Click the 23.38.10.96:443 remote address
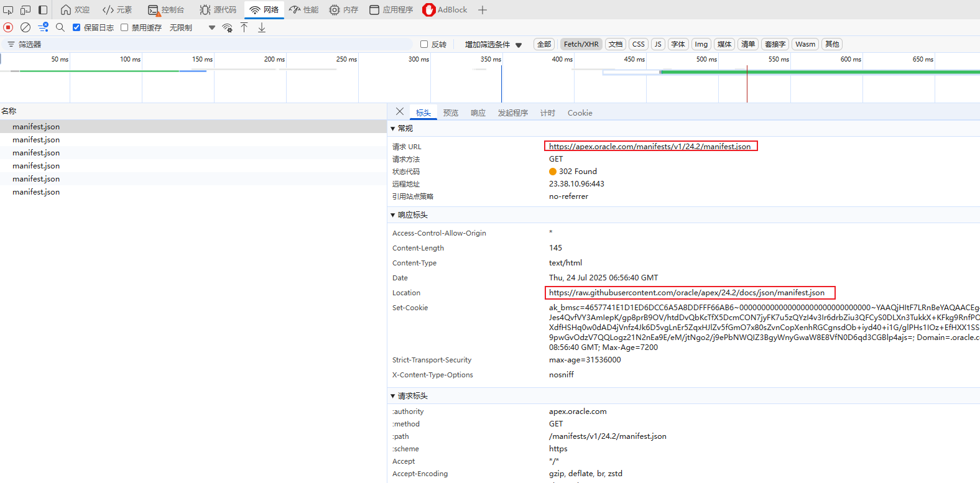Image resolution: width=980 pixels, height=483 pixels. (576, 184)
